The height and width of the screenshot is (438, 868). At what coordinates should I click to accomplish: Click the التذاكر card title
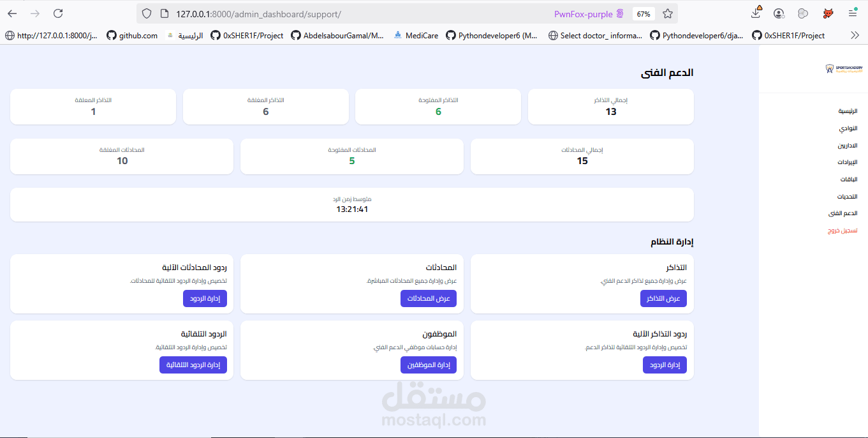(676, 268)
